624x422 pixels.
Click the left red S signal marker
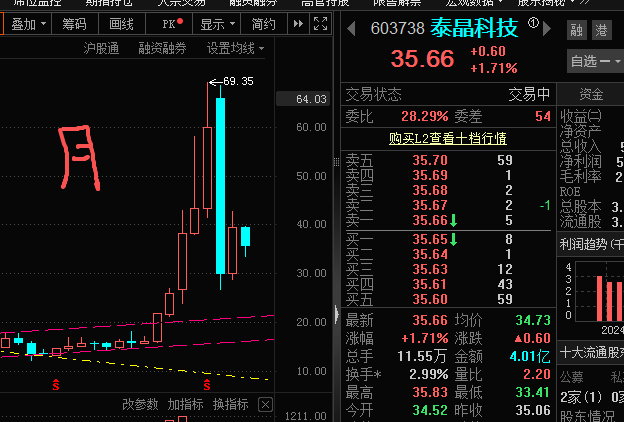[x=56, y=385]
